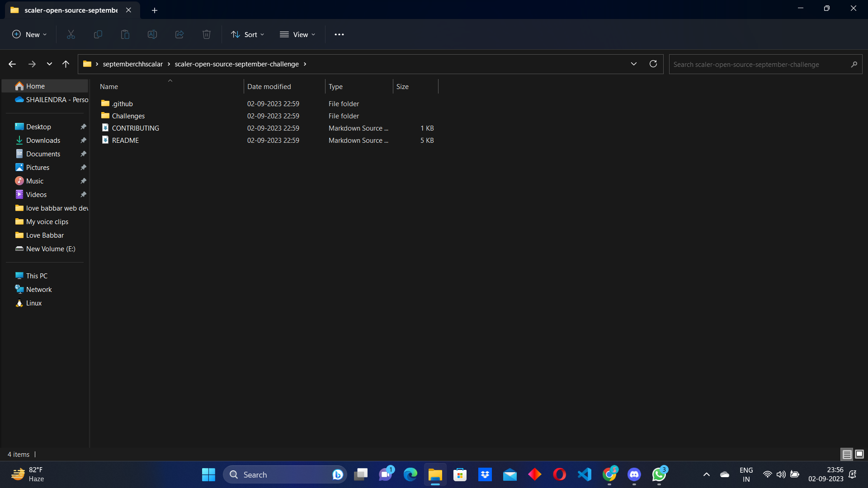Refresh the current folder view
This screenshot has height=488, width=868.
click(653, 64)
